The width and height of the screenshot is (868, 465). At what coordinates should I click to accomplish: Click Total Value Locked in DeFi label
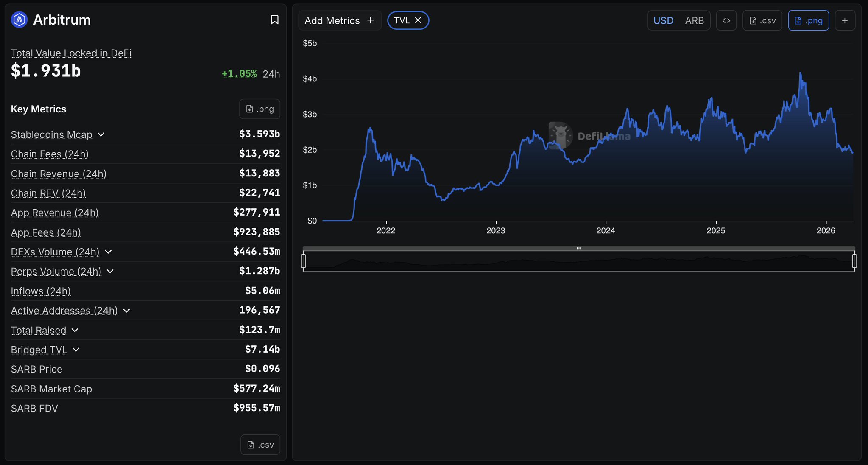tap(71, 53)
